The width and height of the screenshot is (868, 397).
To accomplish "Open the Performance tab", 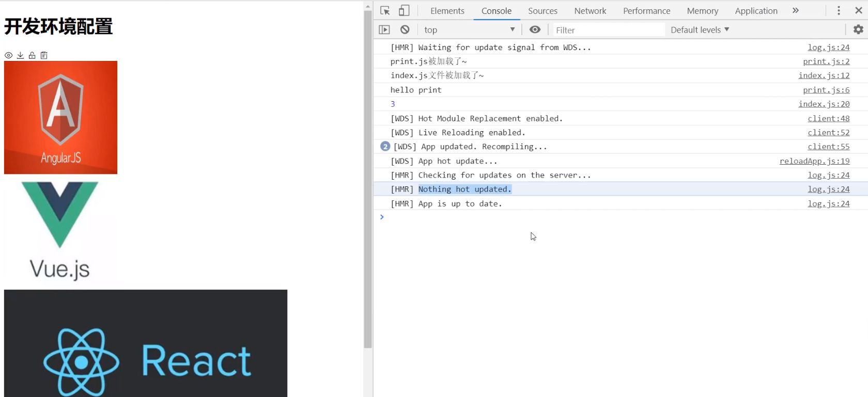I will click(x=646, y=11).
